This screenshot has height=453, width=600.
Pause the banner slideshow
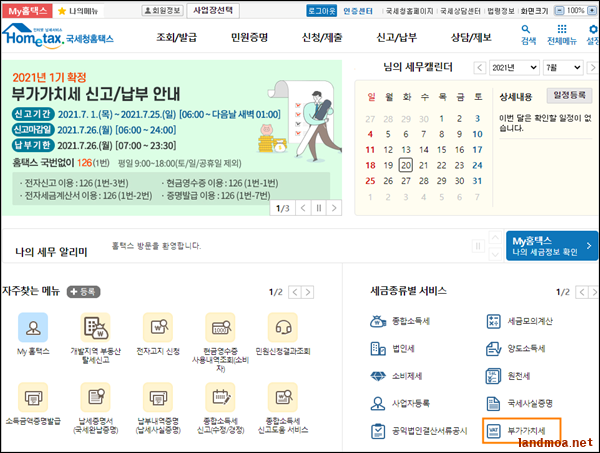coord(318,208)
